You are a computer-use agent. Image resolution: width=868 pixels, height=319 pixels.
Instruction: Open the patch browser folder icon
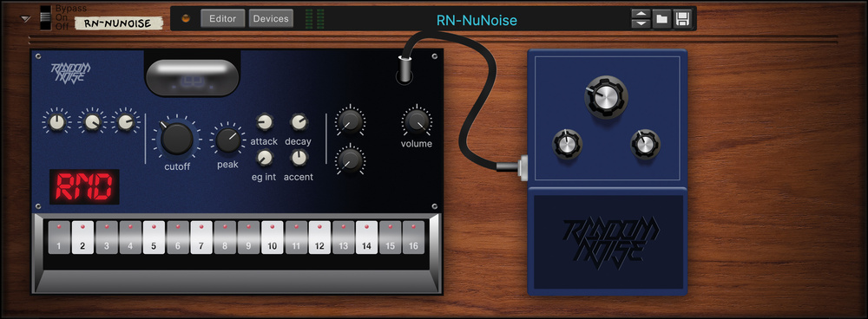[661, 19]
